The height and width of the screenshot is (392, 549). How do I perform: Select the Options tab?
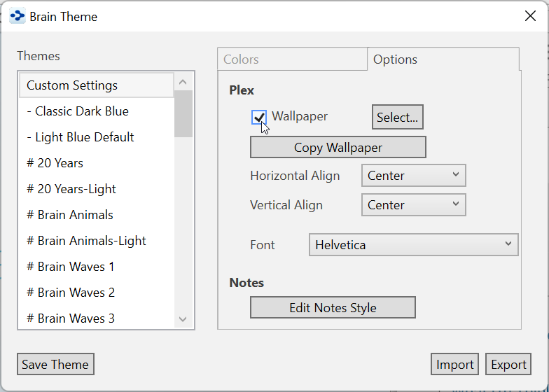pos(396,59)
